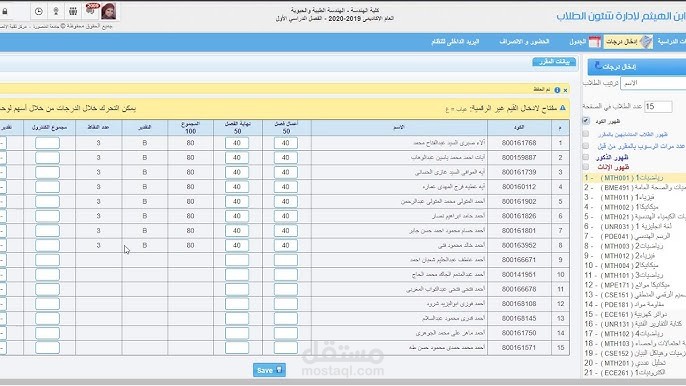
Task: Enable the عدد مرات الرسوب بالمقرر checkbox
Action: (x=586, y=146)
